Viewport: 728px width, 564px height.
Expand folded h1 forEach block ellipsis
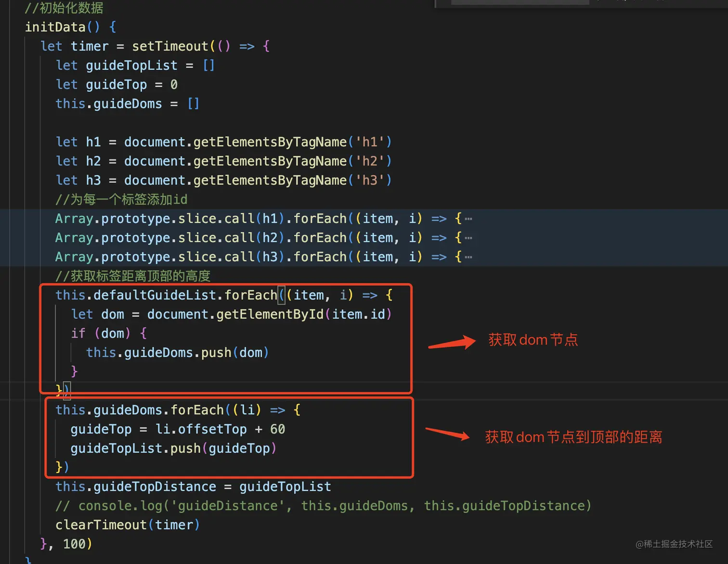coord(468,219)
